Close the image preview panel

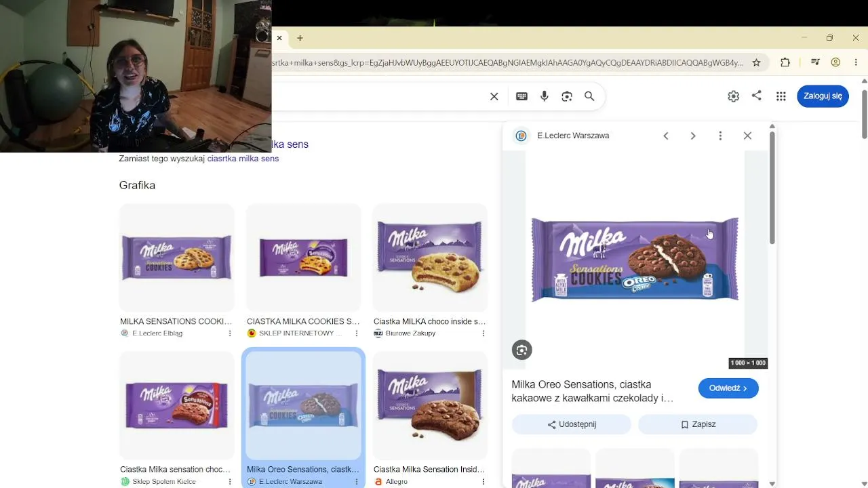(x=747, y=136)
